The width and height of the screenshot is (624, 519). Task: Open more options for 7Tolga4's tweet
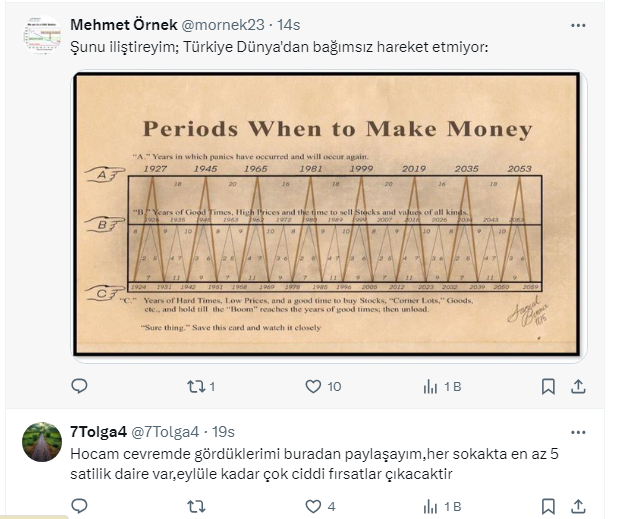pos(578,432)
